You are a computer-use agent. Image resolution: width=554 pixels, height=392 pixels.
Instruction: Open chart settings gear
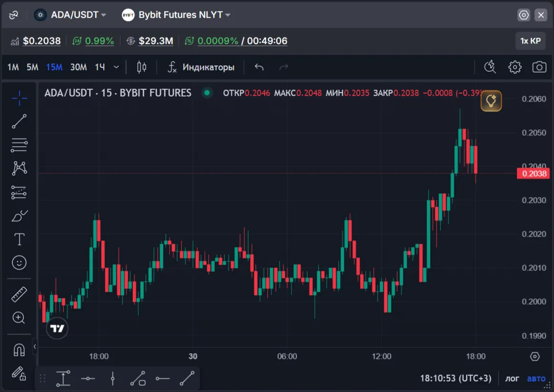pos(515,67)
